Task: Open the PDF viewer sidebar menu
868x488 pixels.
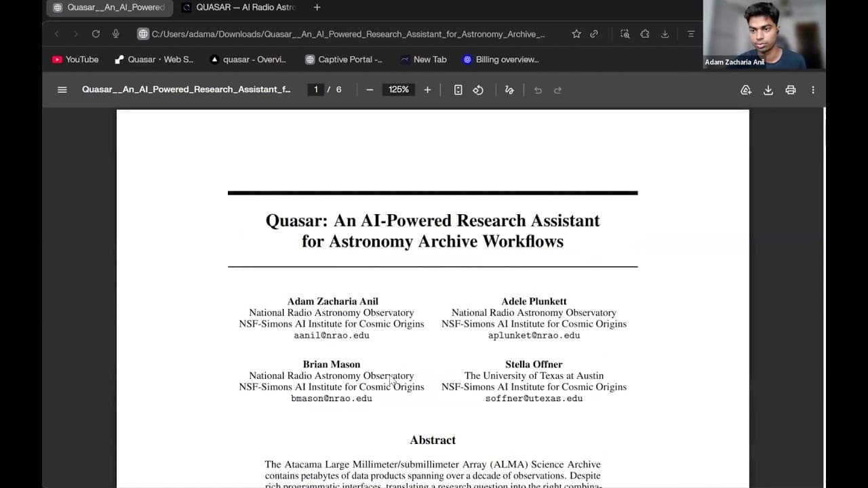Action: pos(62,89)
